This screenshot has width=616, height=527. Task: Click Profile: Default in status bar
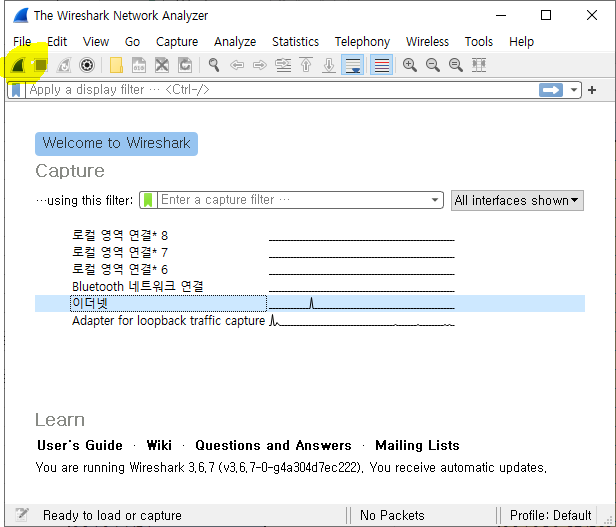pyautogui.click(x=550, y=515)
